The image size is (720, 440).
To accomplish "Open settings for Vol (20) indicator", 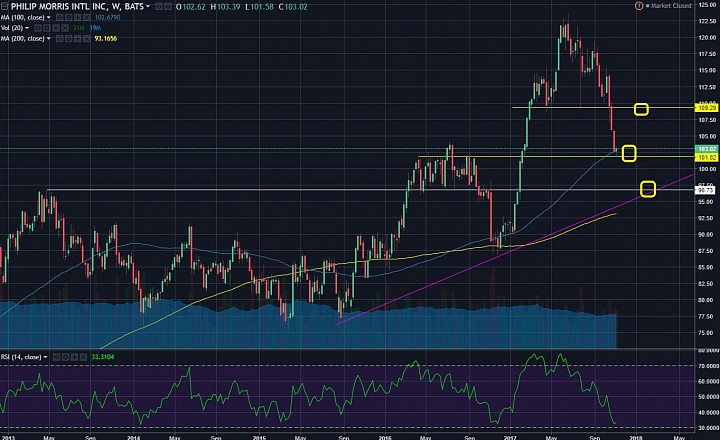I will click(x=47, y=28).
